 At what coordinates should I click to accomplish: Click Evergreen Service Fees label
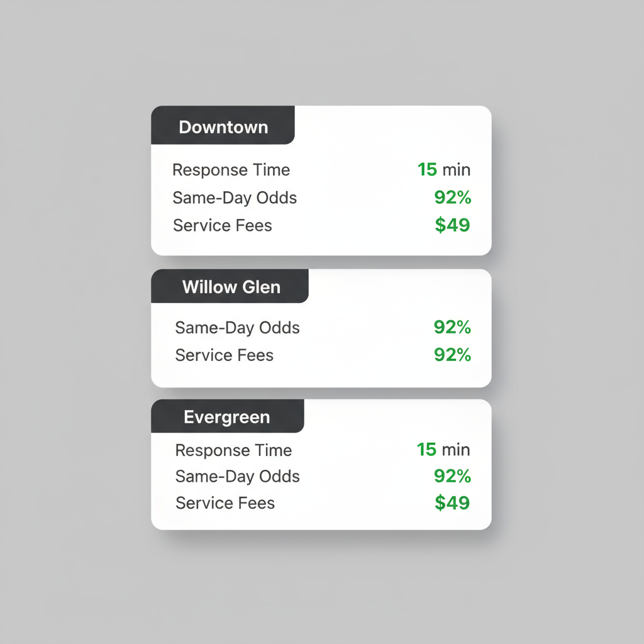225,503
